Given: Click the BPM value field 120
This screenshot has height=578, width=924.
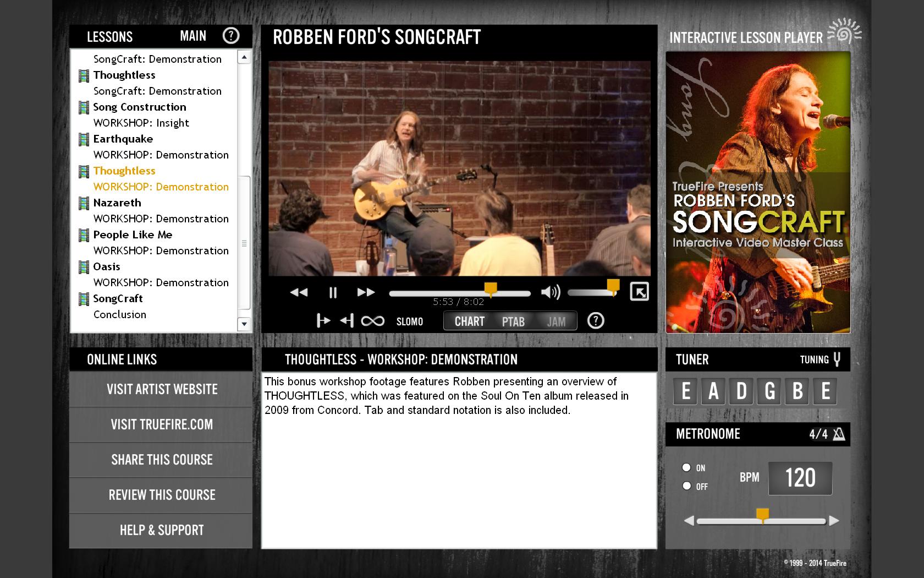Looking at the screenshot, I should (800, 478).
